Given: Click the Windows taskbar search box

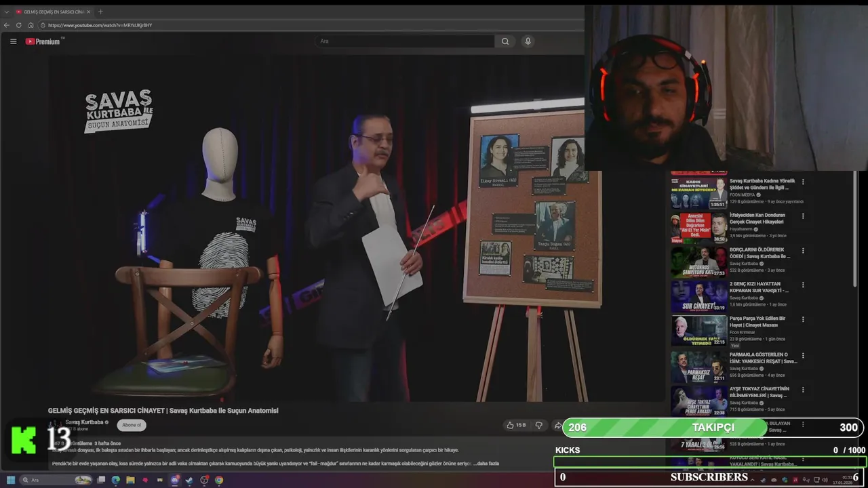Looking at the screenshot, I should click(55, 480).
